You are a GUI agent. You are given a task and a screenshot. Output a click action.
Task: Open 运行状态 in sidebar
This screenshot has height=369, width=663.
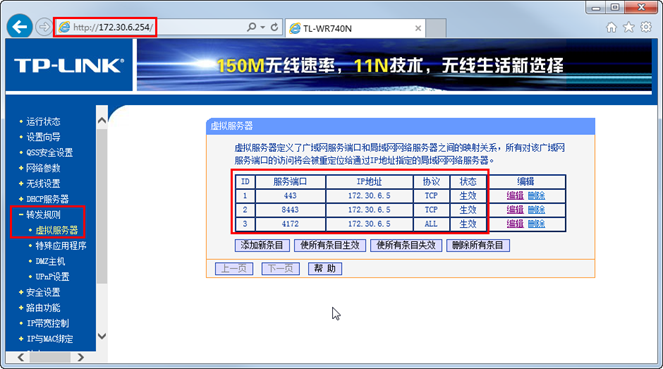point(43,122)
